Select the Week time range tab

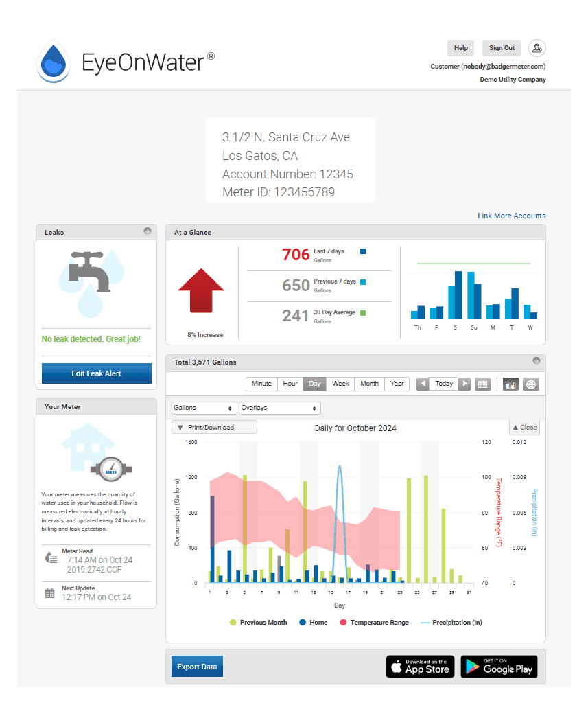[340, 384]
